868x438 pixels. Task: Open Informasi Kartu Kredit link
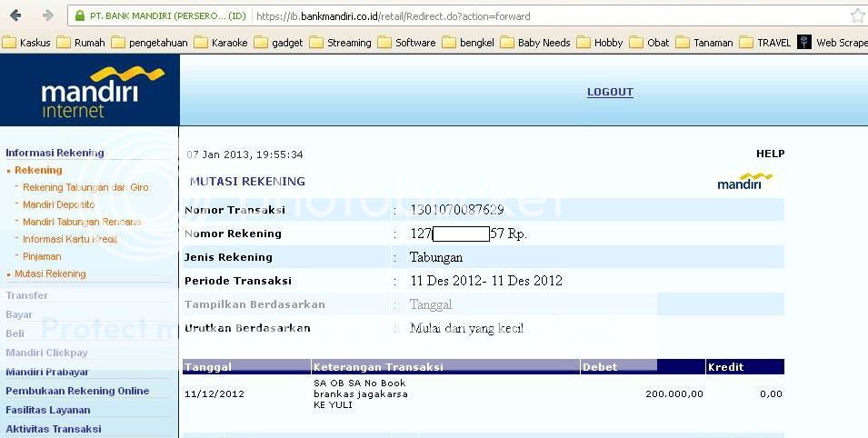click(70, 239)
